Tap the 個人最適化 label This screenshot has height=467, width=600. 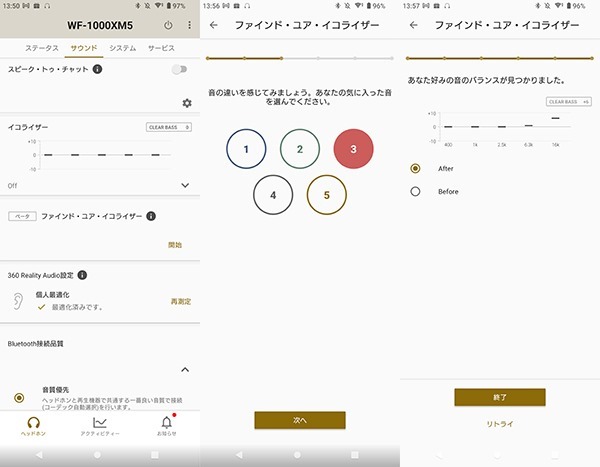[52, 295]
